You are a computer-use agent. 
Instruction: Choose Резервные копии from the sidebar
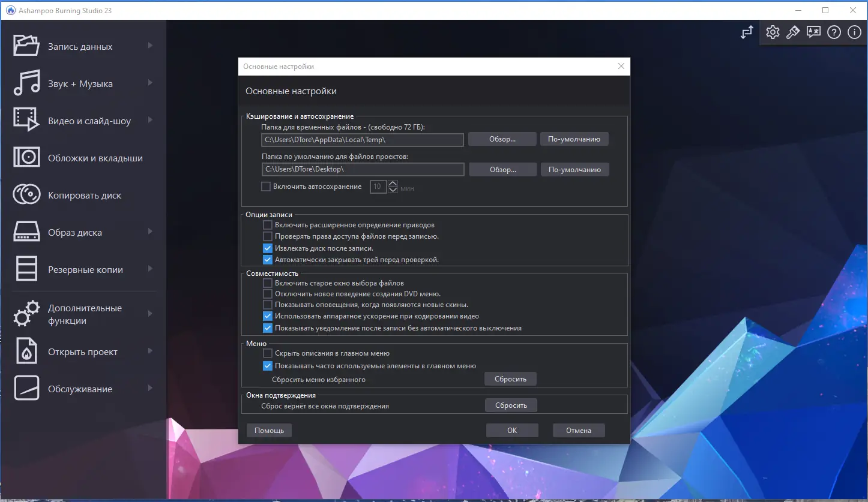(x=83, y=269)
